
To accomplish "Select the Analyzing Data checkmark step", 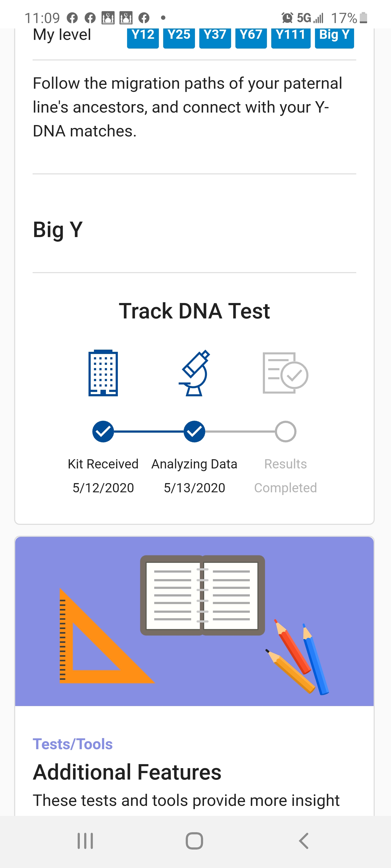I will coord(194,431).
